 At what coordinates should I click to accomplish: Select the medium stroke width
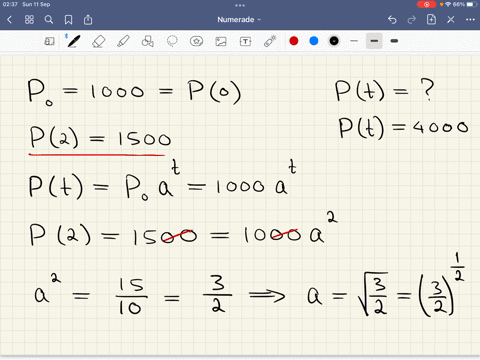(x=374, y=41)
